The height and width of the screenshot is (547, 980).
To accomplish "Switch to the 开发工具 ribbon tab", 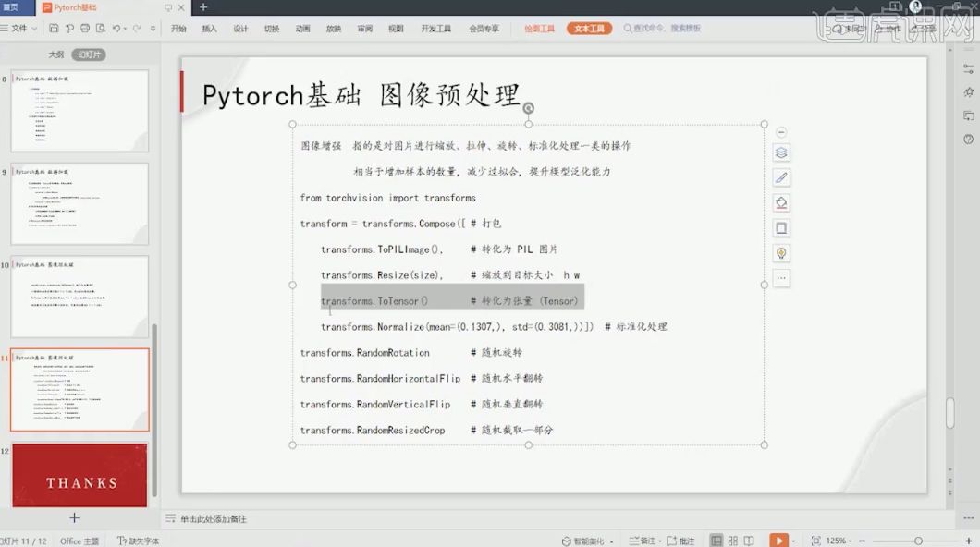I will (x=436, y=28).
